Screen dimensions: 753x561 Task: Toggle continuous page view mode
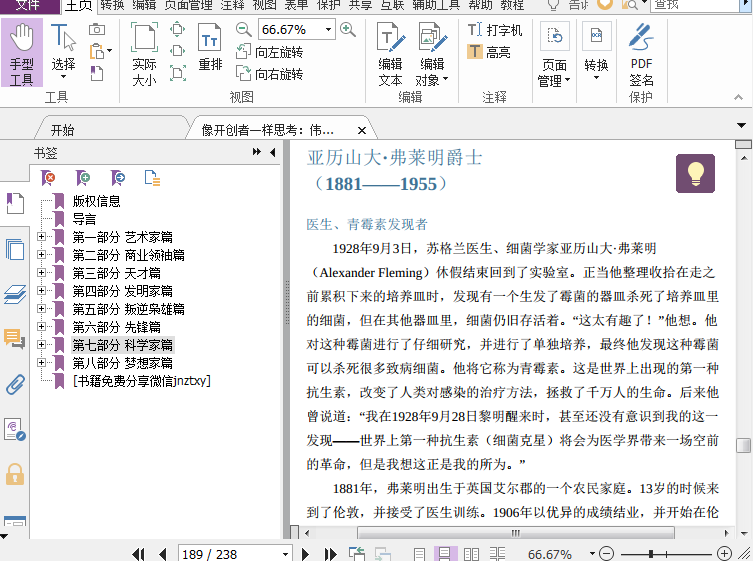click(445, 554)
